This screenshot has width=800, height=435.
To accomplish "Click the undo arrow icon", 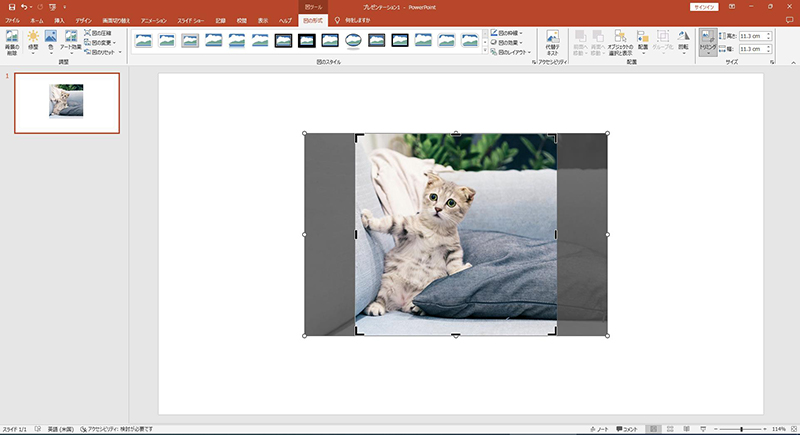I will pyautogui.click(x=24, y=6).
